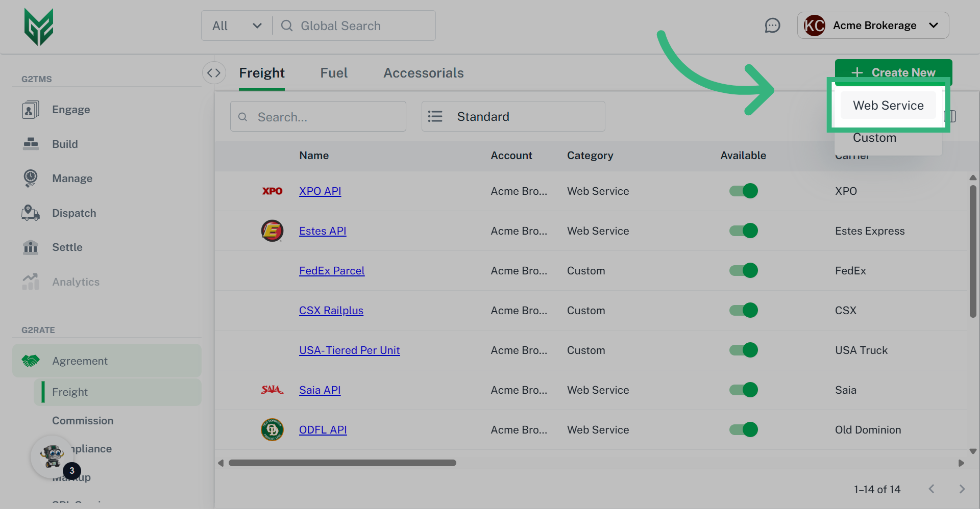Viewport: 980px width, 509px height.
Task: Switch to the Fuel tab
Action: (334, 72)
